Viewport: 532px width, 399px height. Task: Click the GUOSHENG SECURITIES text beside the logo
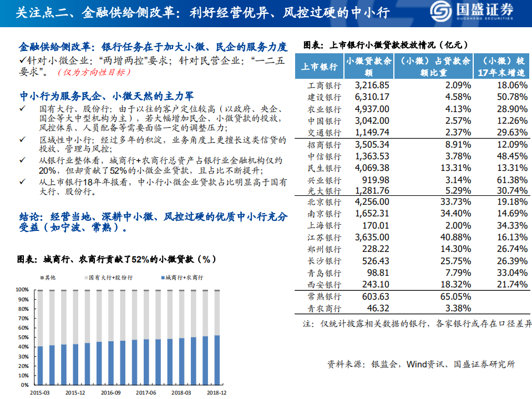pyautogui.click(x=487, y=18)
